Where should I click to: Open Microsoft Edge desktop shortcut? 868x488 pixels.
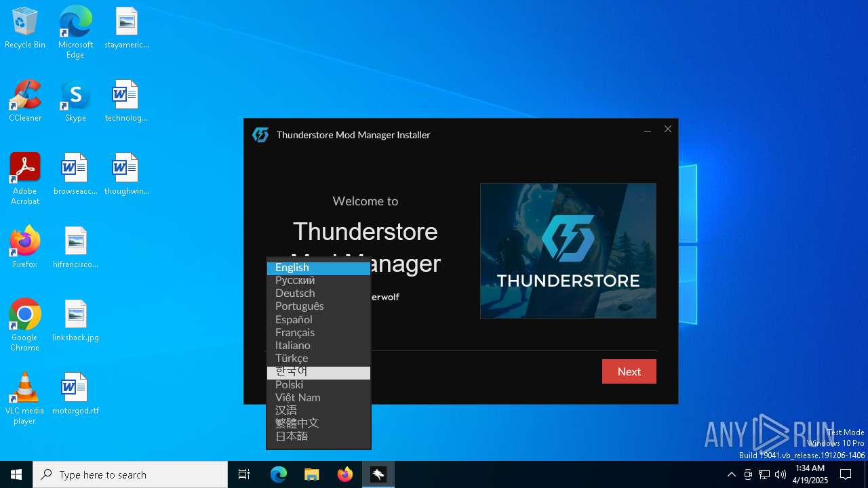(75, 32)
